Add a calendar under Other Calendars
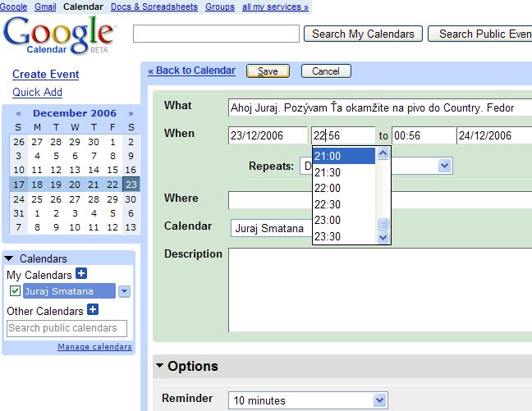532x411 pixels. (x=93, y=309)
